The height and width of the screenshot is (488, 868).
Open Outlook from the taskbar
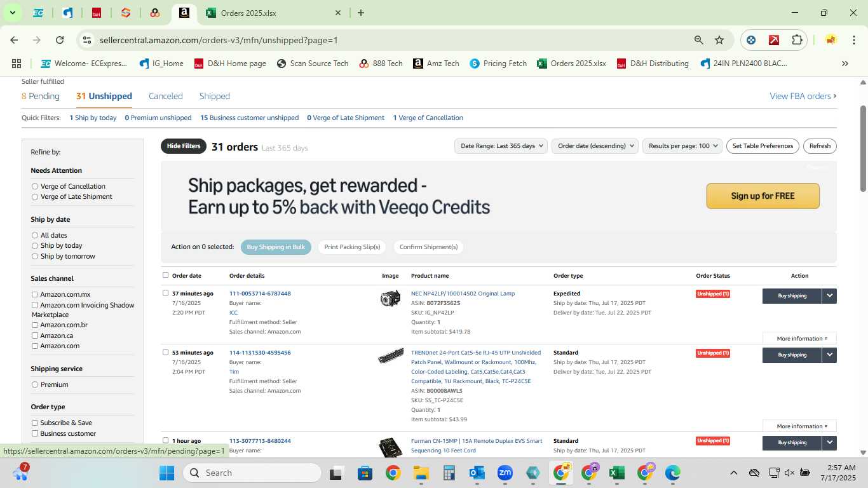click(x=477, y=473)
